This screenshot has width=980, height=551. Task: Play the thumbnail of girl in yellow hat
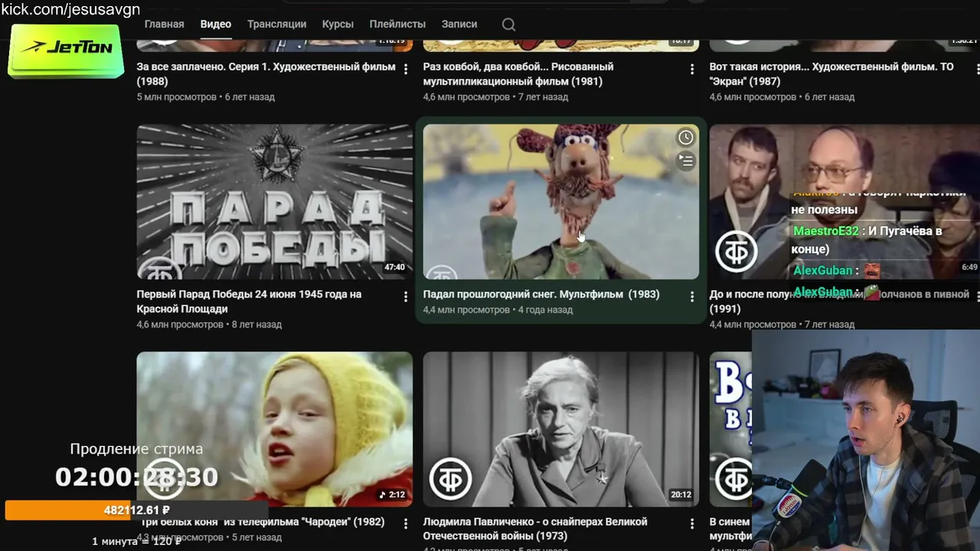(x=274, y=429)
